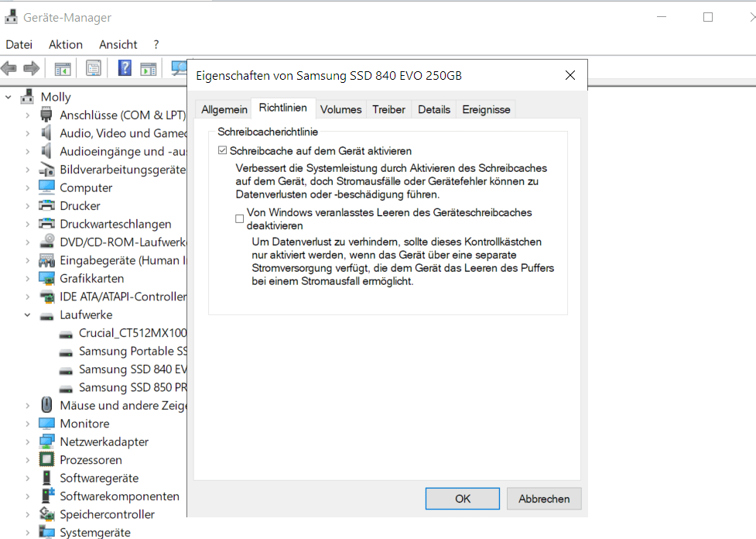Click the monitor icon beside Computer

point(46,187)
